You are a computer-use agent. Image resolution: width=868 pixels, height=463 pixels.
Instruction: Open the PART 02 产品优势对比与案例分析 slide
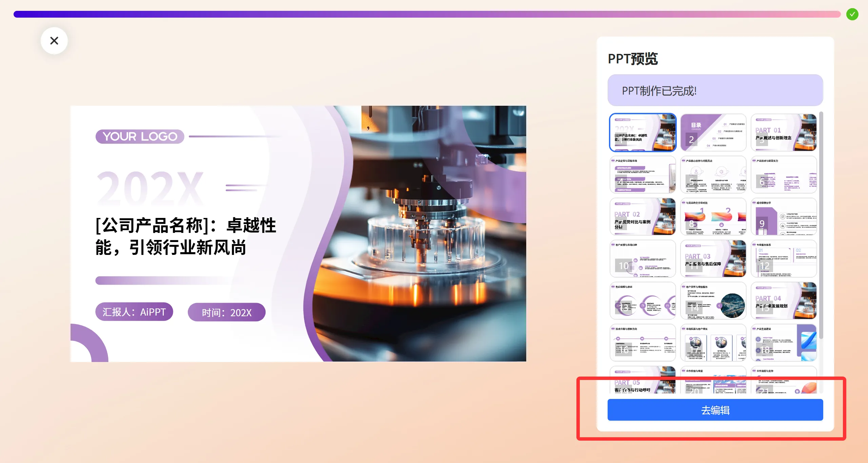point(643,216)
